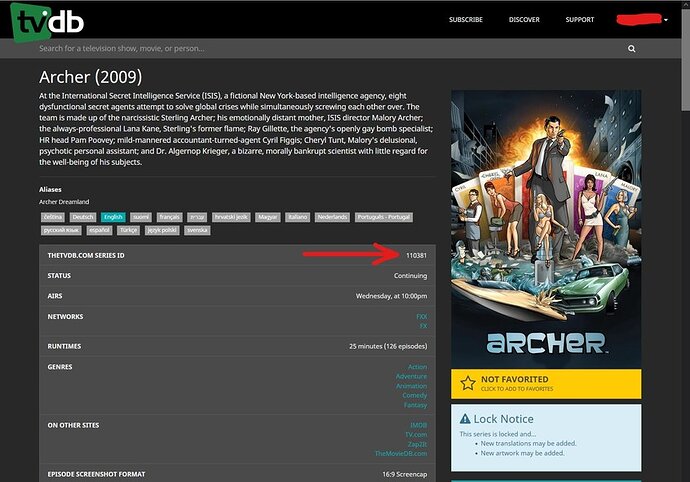
Task: Open the Animation genre link
Action: [x=411, y=386]
